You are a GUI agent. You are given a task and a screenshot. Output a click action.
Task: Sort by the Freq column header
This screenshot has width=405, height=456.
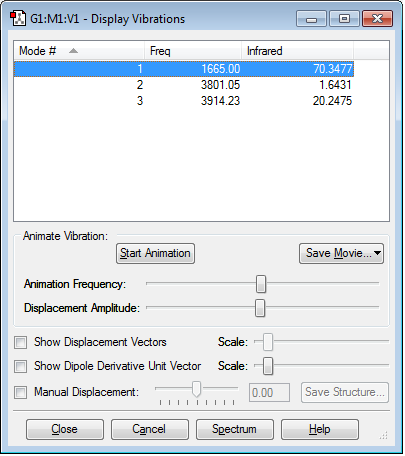pos(193,51)
